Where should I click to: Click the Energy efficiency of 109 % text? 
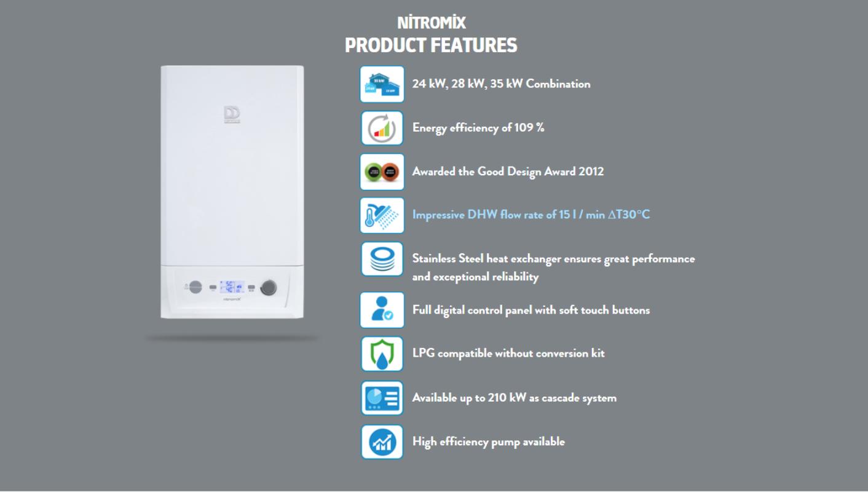tap(478, 128)
